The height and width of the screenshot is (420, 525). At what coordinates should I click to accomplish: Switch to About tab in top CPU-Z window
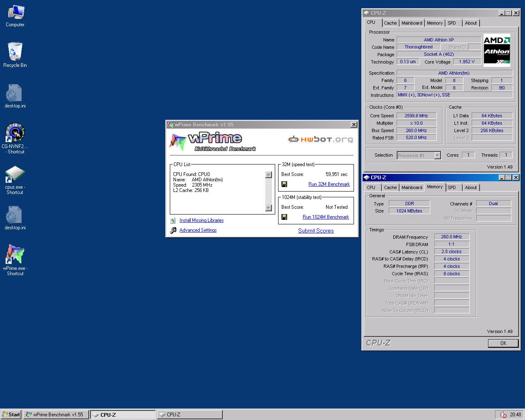pos(471,23)
